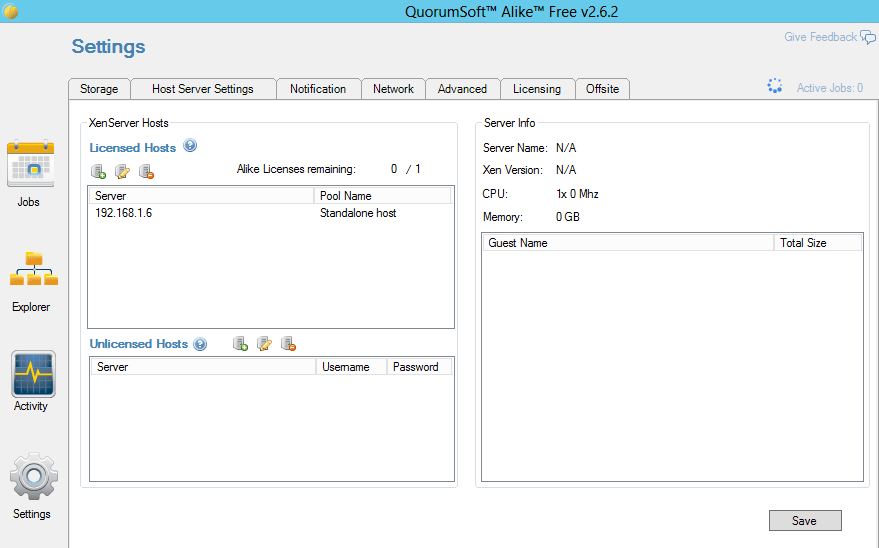Click the Settings label under the gear
Viewport: 879px width, 548px height.
[31, 514]
